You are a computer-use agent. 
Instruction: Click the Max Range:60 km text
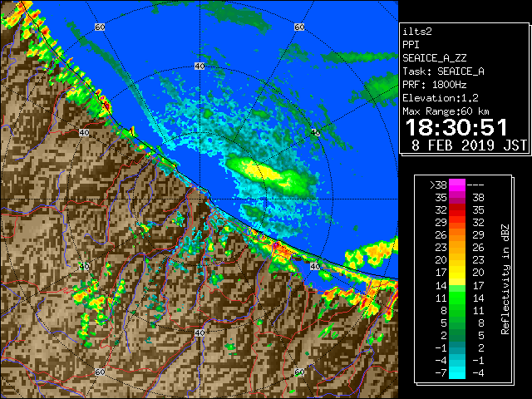pyautogui.click(x=446, y=111)
